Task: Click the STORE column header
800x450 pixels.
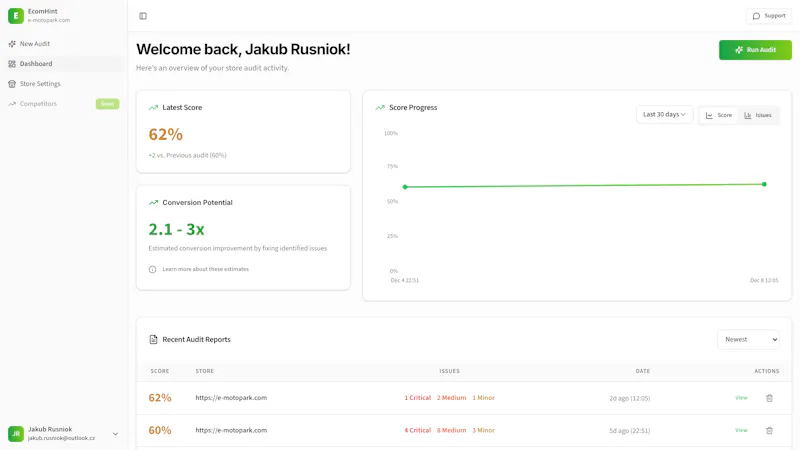Action: [x=205, y=371]
